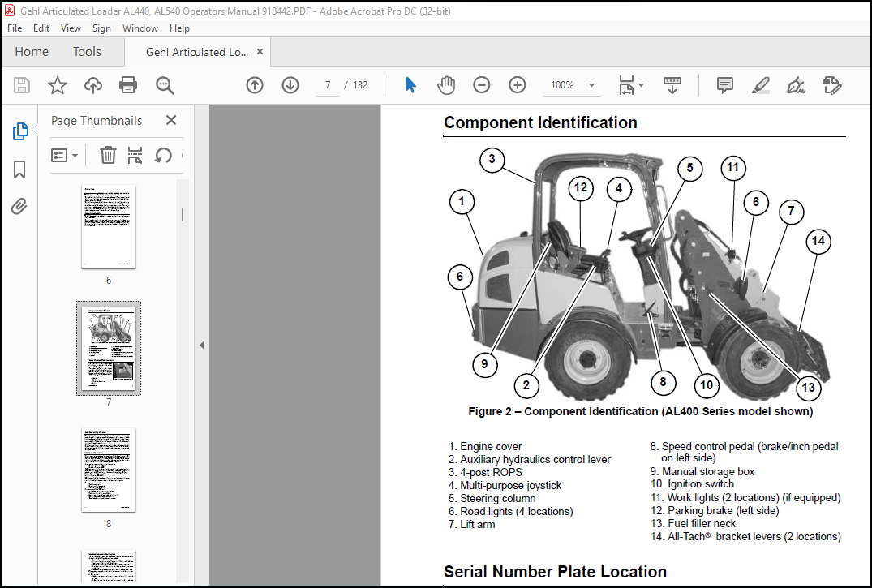Click the Share/send file icon
This screenshot has height=588, width=872.
point(832,85)
